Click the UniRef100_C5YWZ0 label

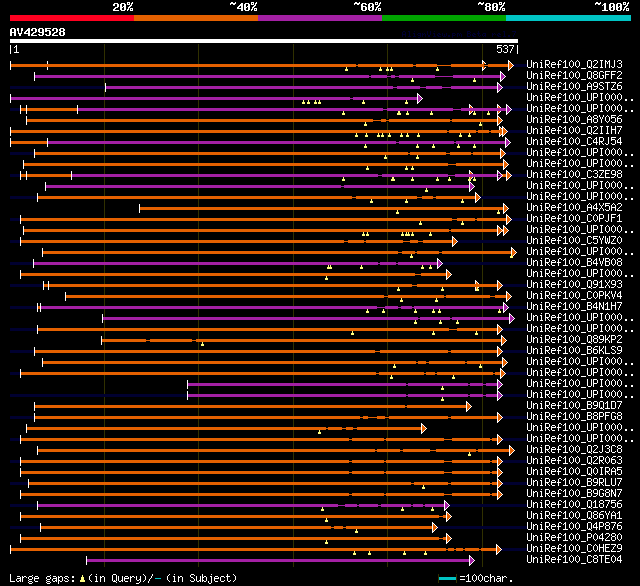[574, 241]
